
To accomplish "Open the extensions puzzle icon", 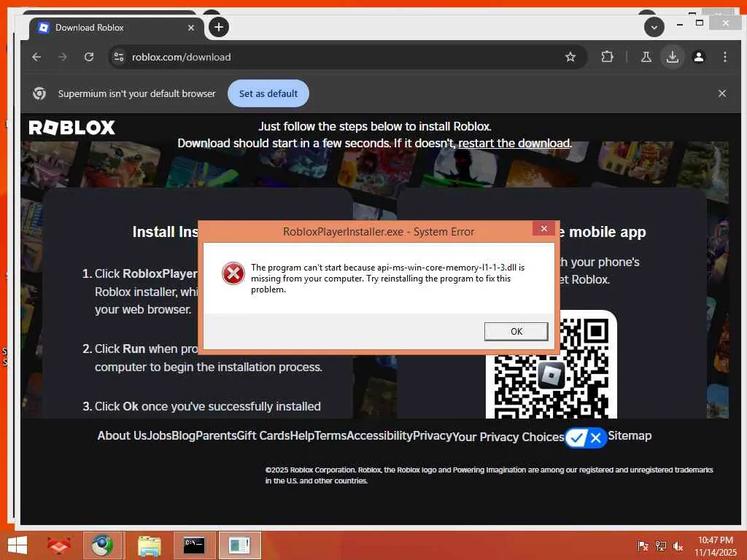I will click(607, 57).
